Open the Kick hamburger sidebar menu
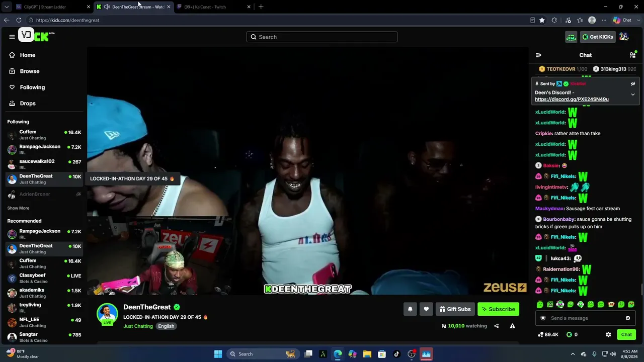Viewport: 644px width, 362px height. pyautogui.click(x=12, y=37)
